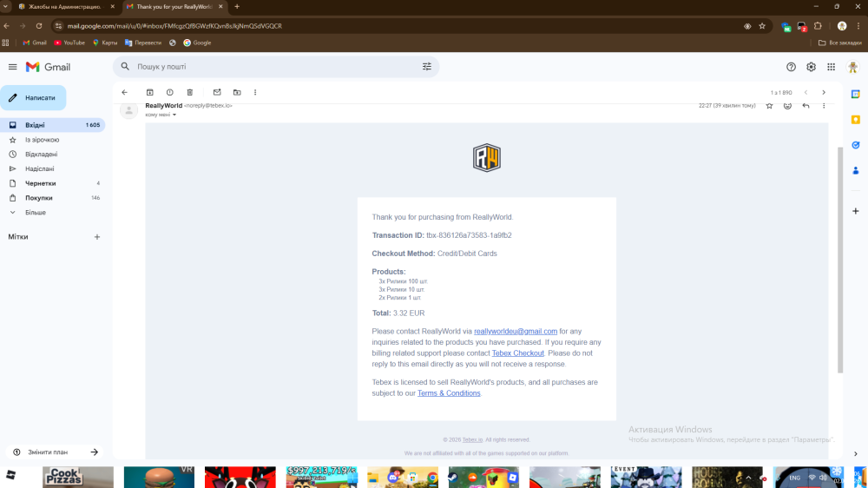
Task: Open Google account avatar
Action: [x=853, y=67]
